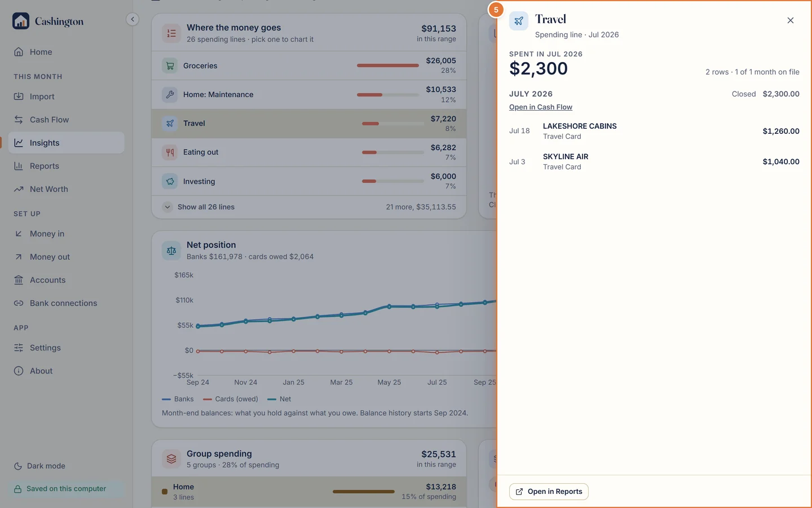Click the Open in Cash Flow link

click(541, 107)
